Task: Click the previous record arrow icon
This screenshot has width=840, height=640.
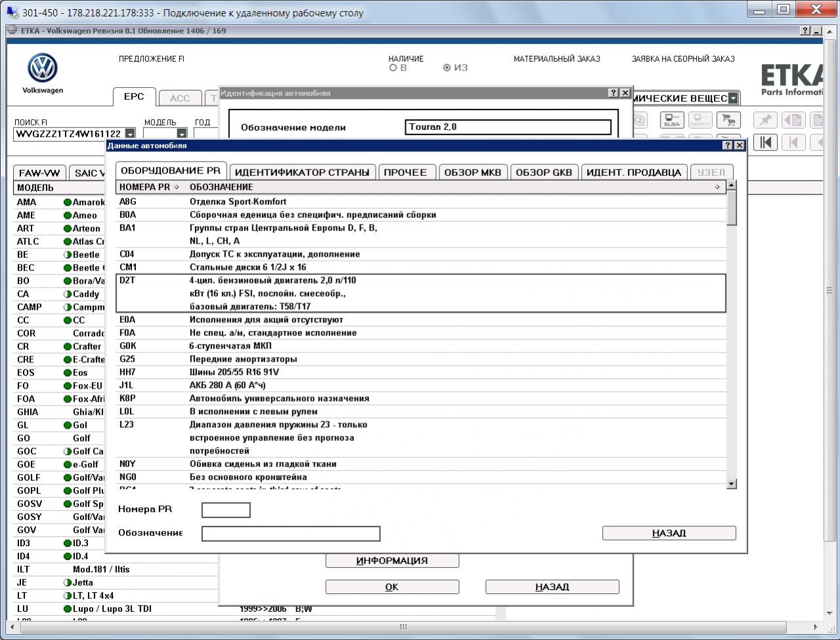Action: [x=793, y=142]
